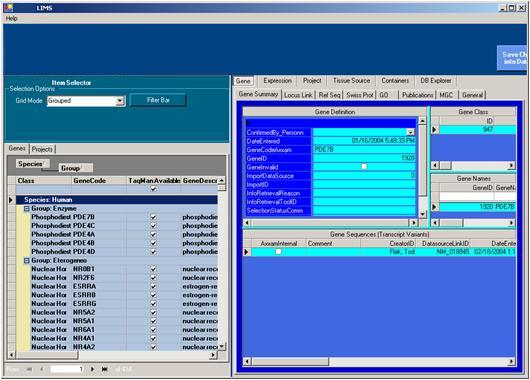Collapse the Group: Eterogeneo node
The image size is (530, 380).
[27, 261]
